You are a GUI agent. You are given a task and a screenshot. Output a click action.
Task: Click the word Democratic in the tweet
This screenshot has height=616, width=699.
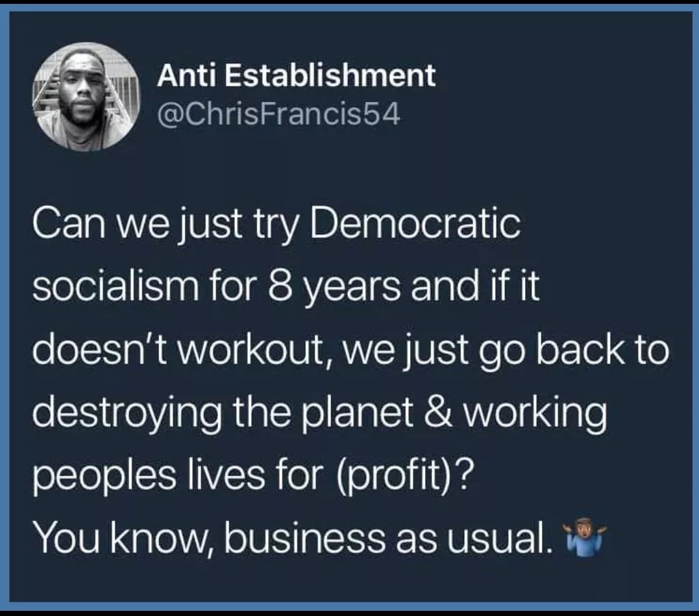click(x=415, y=223)
